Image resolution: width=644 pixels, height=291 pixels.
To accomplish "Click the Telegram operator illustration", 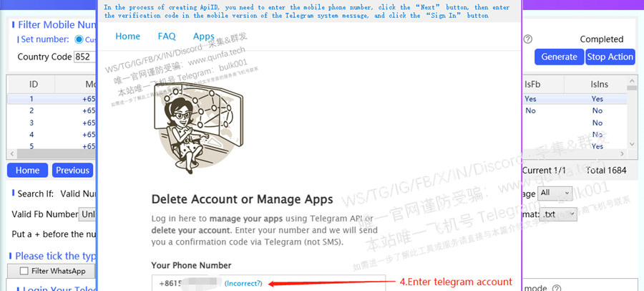I will click(198, 128).
